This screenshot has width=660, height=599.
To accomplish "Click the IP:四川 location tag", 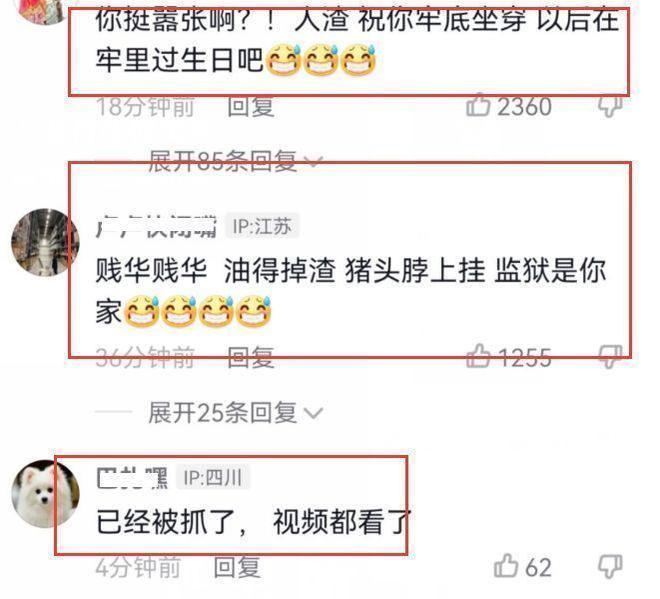I will click(x=213, y=477).
